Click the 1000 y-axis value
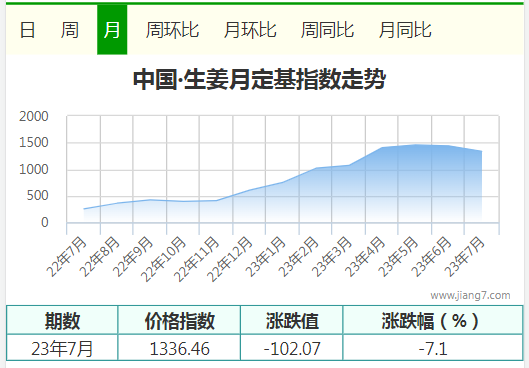Screen dimensions: 529x368 (34, 169)
